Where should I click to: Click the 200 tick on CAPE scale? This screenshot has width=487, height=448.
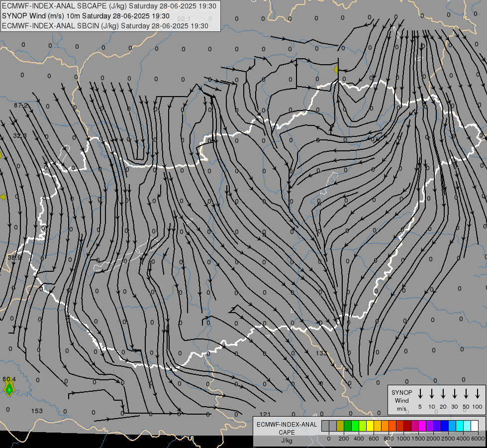344,439
